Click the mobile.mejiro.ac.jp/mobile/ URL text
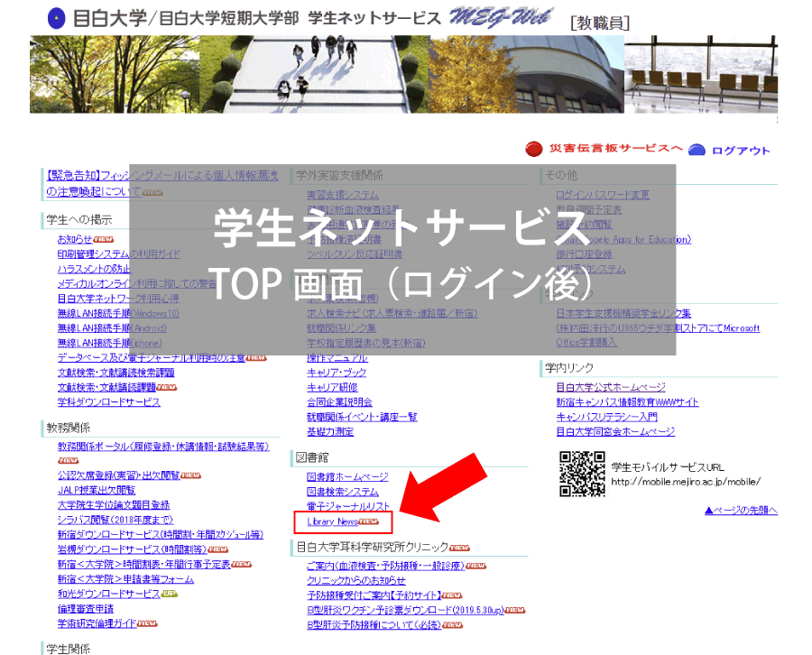Viewport: 812px width, 655px height. pos(686,482)
